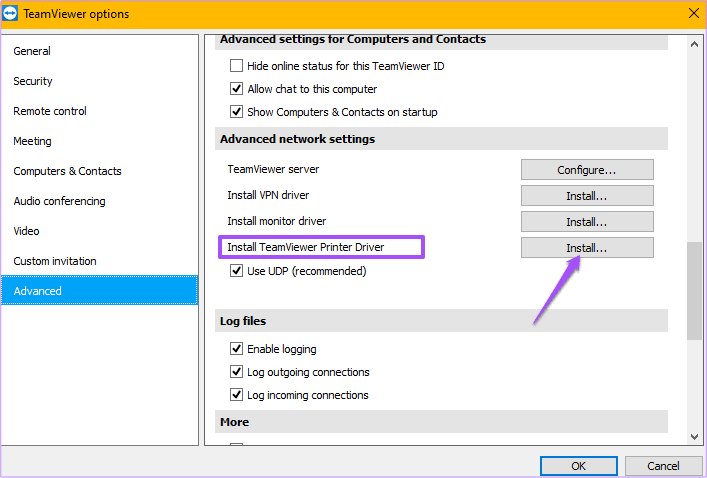707x478 pixels.
Task: Click the More section heading
Action: click(x=234, y=422)
